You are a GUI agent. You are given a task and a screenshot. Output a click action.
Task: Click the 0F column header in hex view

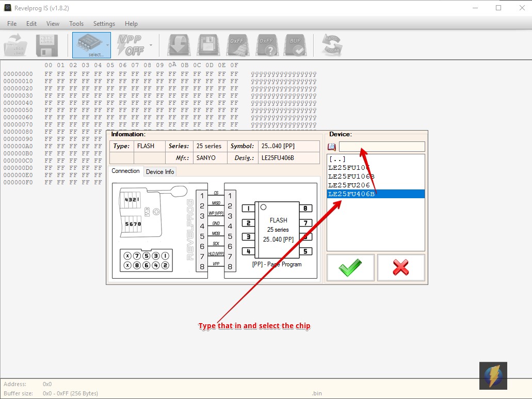(234, 65)
